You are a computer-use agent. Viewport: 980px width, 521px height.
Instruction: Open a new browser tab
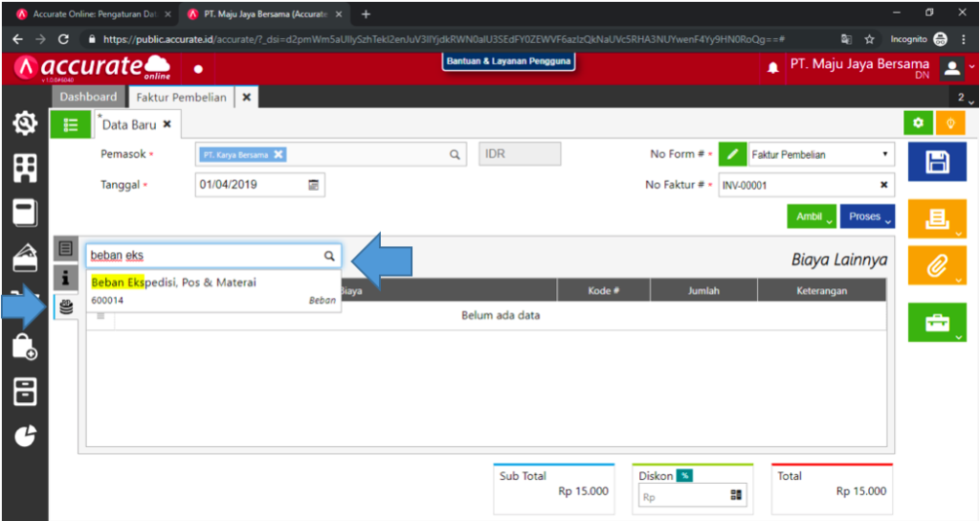coord(367,13)
